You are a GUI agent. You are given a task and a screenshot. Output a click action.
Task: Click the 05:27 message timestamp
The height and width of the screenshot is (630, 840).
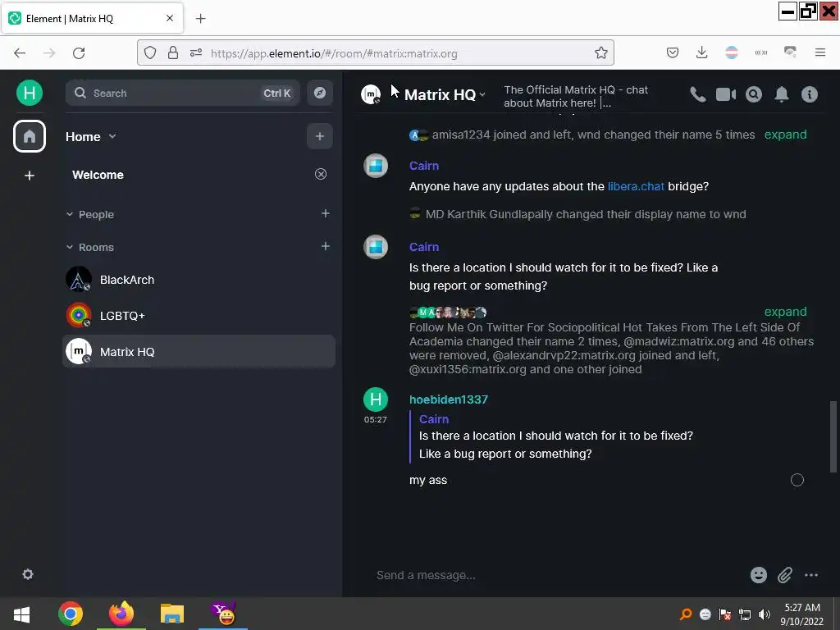[375, 419]
